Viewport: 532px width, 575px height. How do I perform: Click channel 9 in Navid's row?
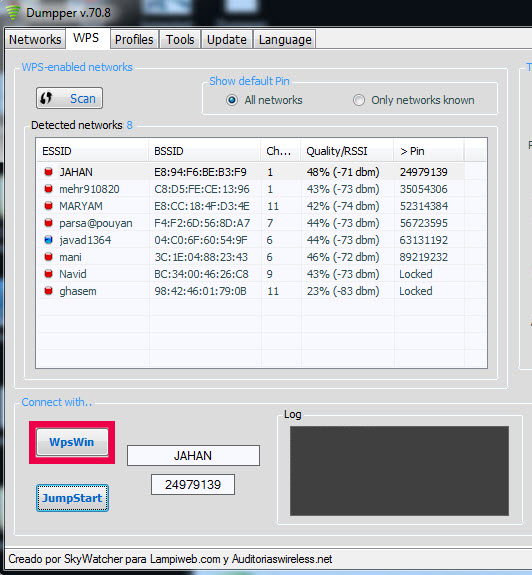pyautogui.click(x=269, y=274)
